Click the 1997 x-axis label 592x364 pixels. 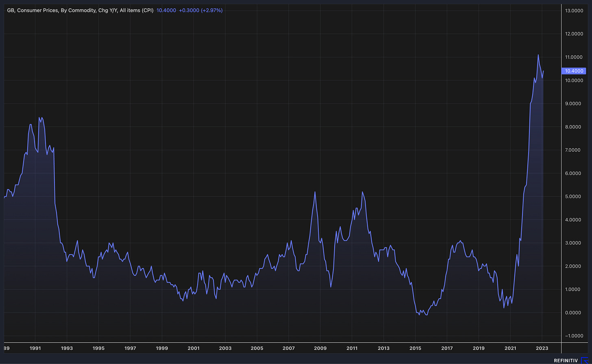pos(130,348)
